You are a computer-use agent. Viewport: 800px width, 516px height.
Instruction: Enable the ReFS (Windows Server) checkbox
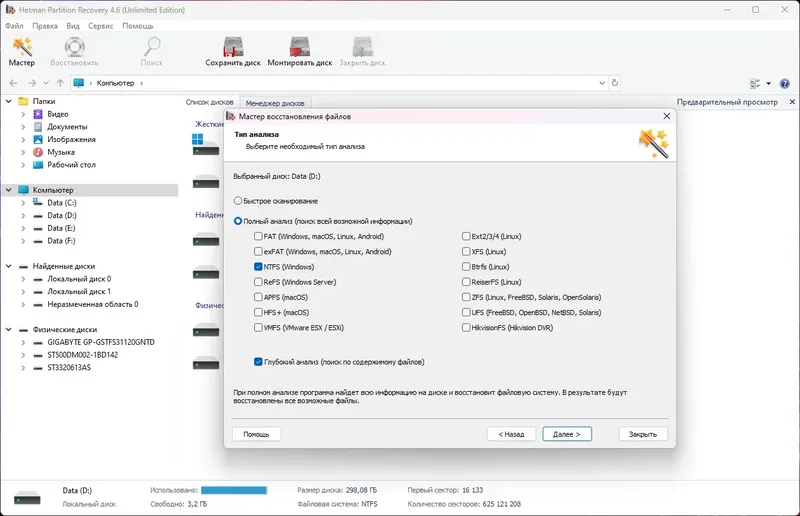[x=258, y=282]
